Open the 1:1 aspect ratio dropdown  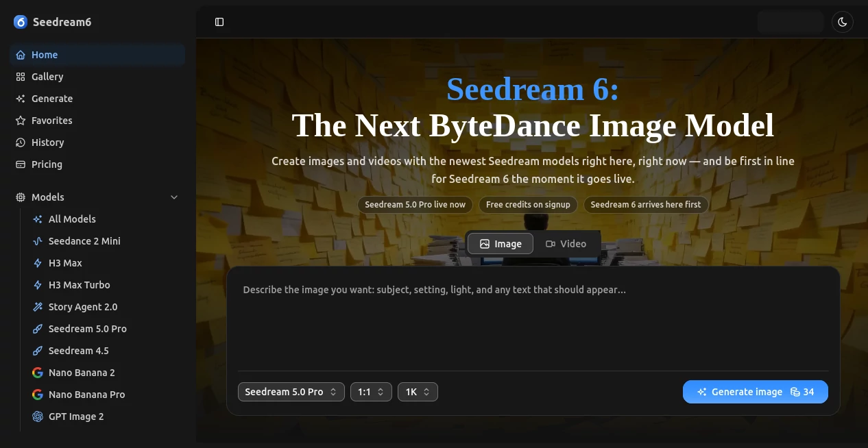[x=371, y=392]
